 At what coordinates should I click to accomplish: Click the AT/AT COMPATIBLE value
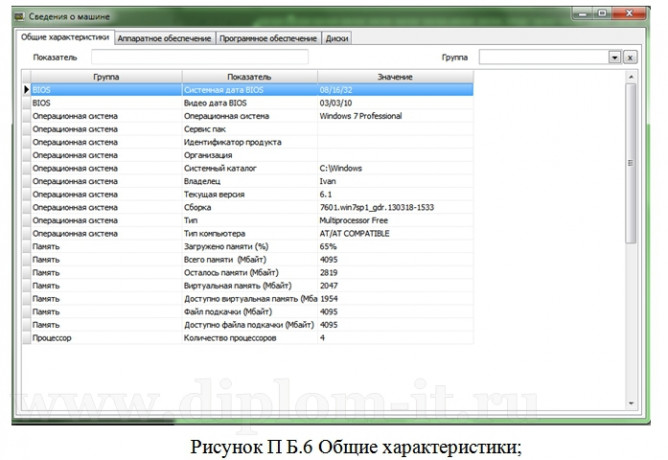tap(354, 233)
